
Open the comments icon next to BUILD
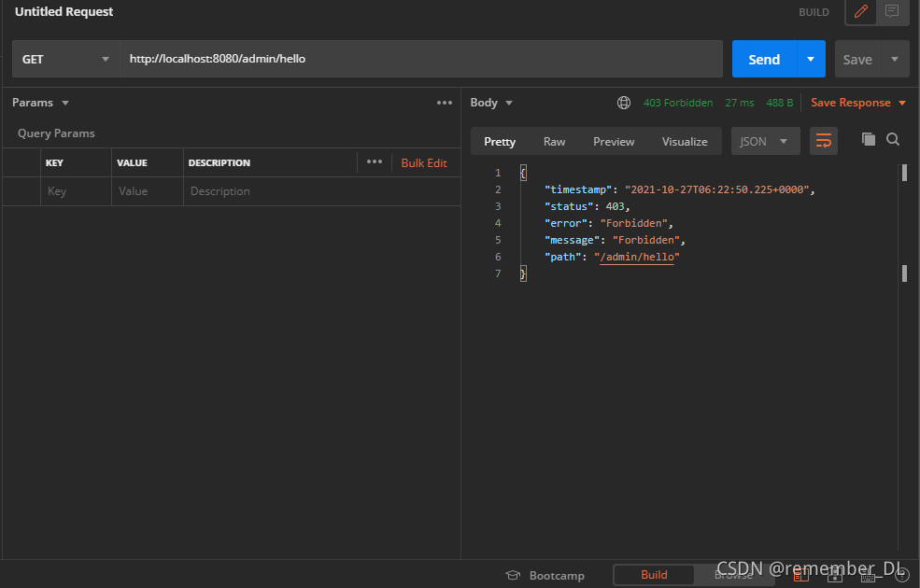(892, 11)
